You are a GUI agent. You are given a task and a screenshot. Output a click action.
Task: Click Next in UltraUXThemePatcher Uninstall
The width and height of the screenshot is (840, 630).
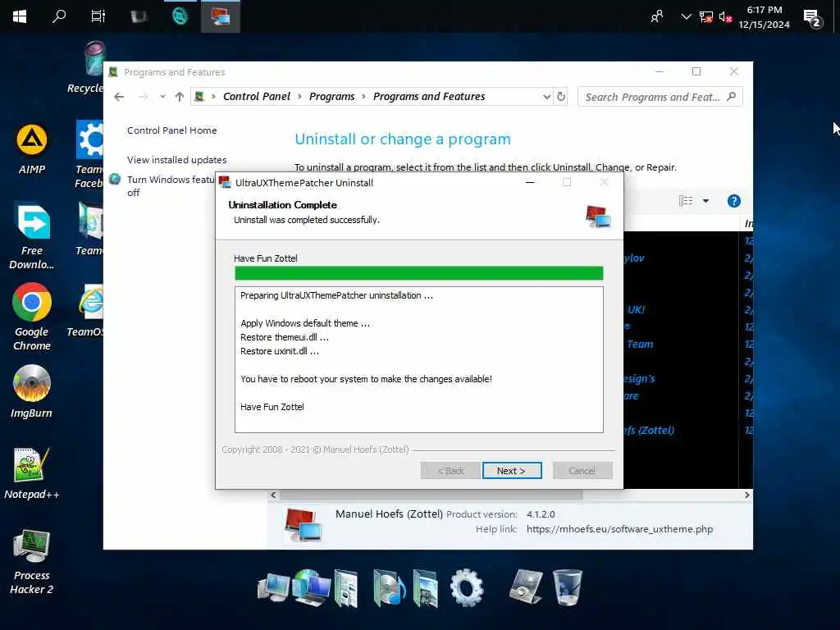512,470
